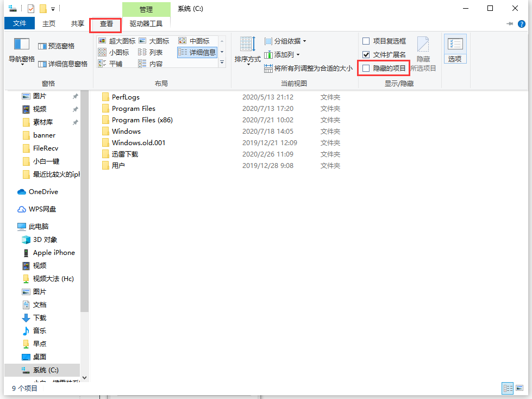Open 选项 folder options

click(455, 50)
